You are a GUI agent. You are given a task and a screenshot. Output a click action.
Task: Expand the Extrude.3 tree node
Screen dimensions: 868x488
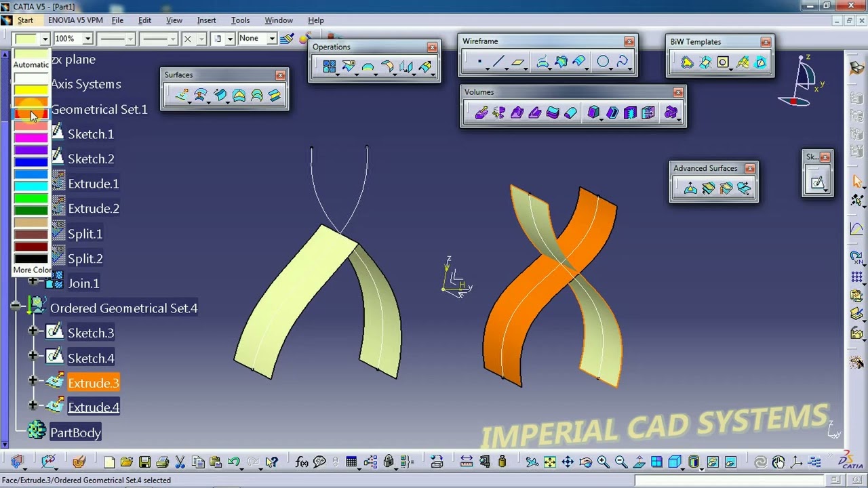pos(33,381)
